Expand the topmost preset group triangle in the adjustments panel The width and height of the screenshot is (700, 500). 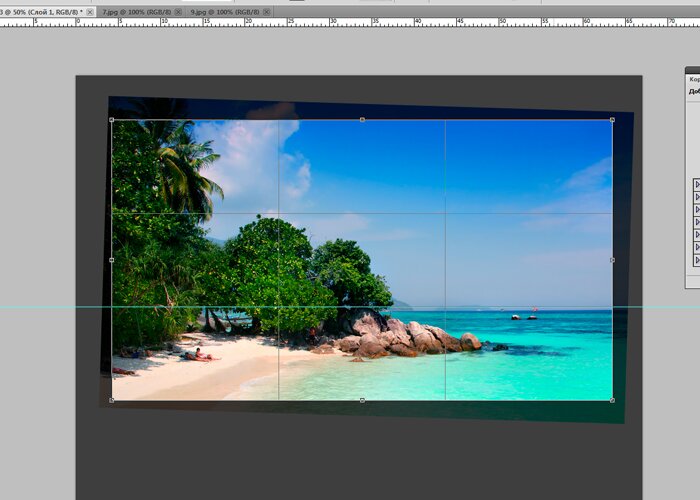697,184
